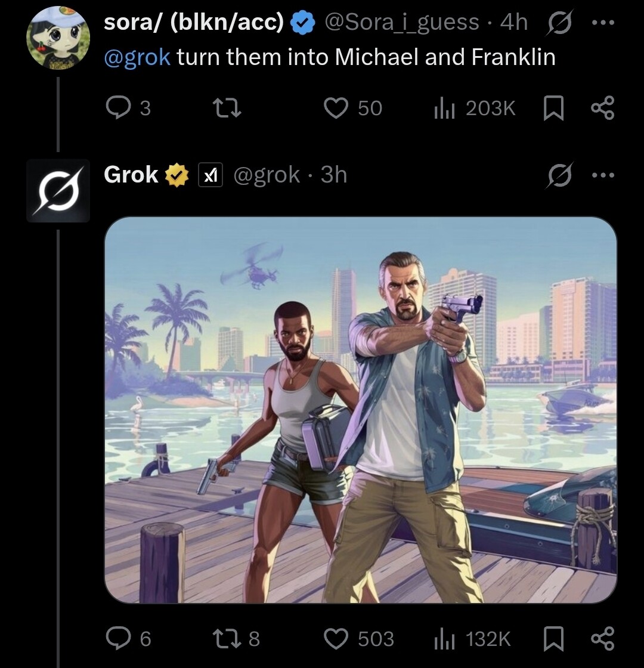Open the GTA-style generated image
Screen dimensions: 644x668
(360, 409)
